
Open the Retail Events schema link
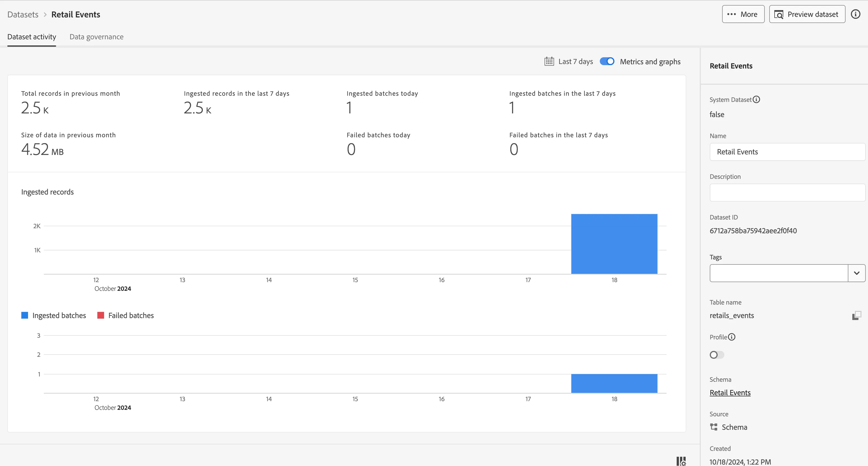coord(730,393)
